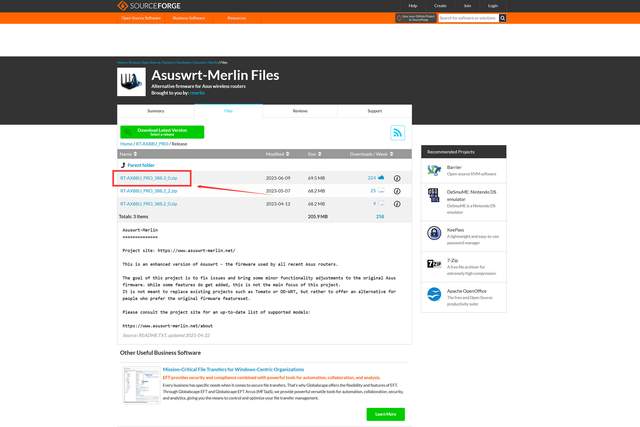Click the Help link in header
The image size is (640, 427).
[413, 6]
